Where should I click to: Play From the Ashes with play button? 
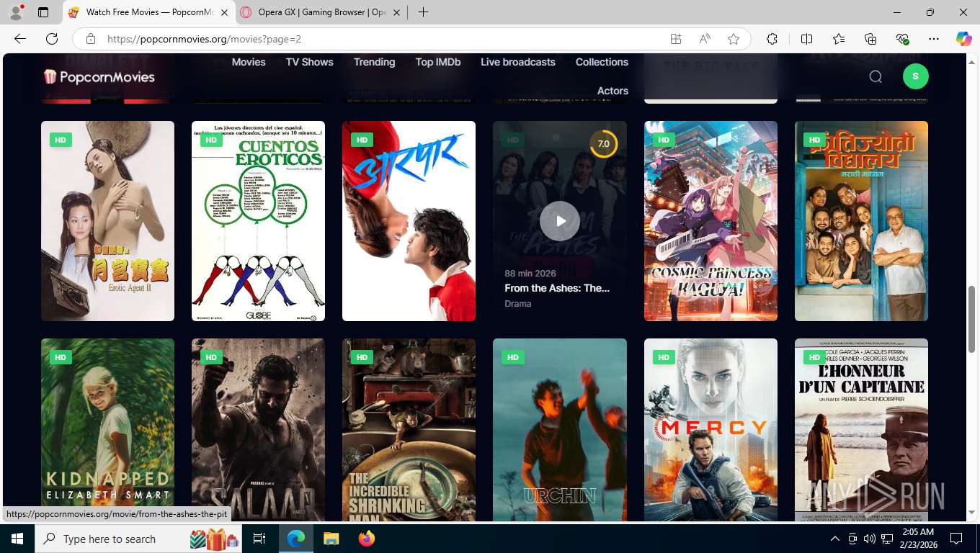560,221
